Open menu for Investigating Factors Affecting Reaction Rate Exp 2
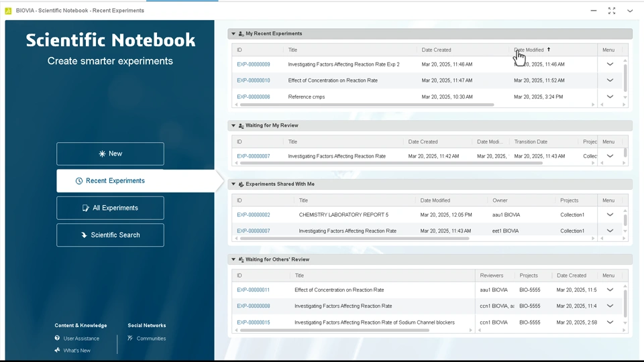Screen dimensions: 644x362 coord(610,64)
